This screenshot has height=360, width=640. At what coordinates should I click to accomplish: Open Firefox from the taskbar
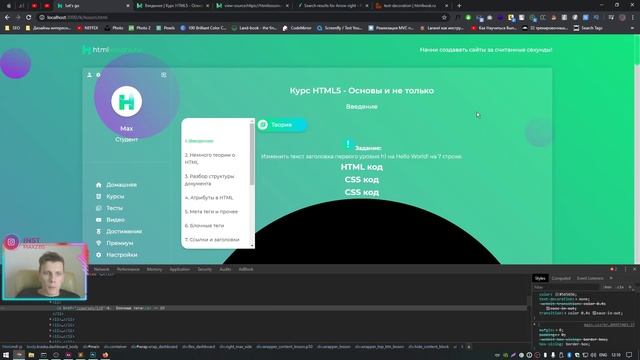point(105,355)
